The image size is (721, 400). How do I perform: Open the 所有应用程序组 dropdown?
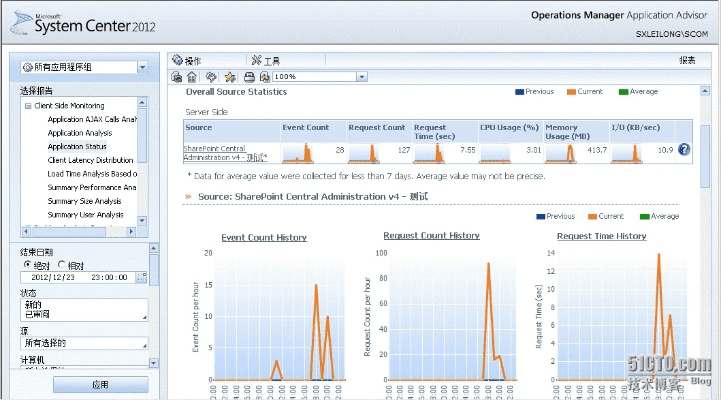point(142,67)
